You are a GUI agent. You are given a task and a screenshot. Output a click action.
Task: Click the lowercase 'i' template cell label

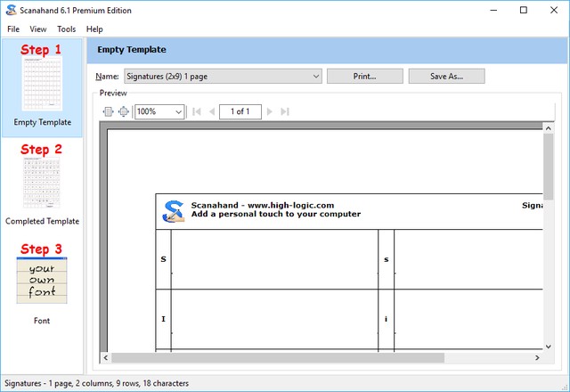pyautogui.click(x=386, y=319)
